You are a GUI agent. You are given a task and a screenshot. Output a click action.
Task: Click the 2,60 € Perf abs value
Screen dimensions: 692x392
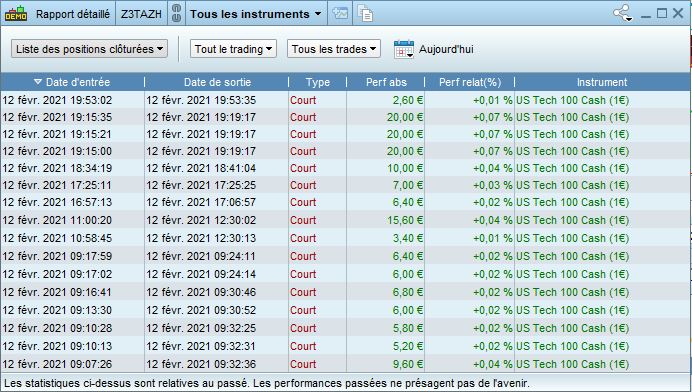coord(408,100)
